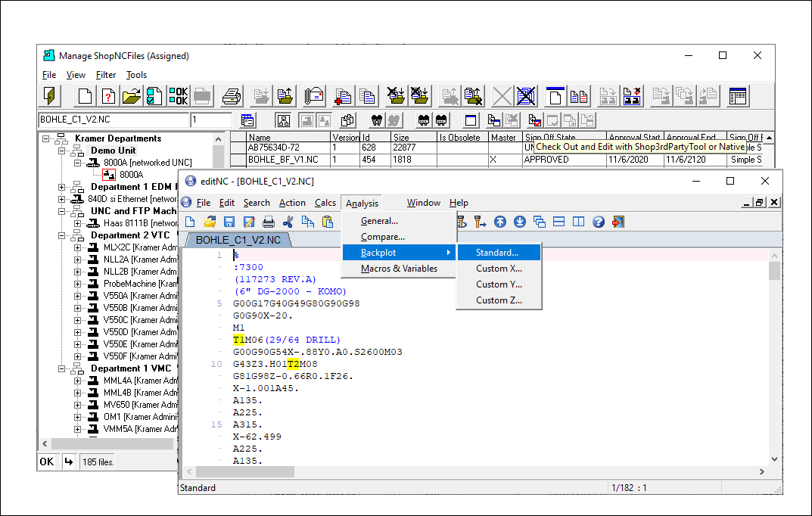Click the tile horizontally icon in editNC

558,222
